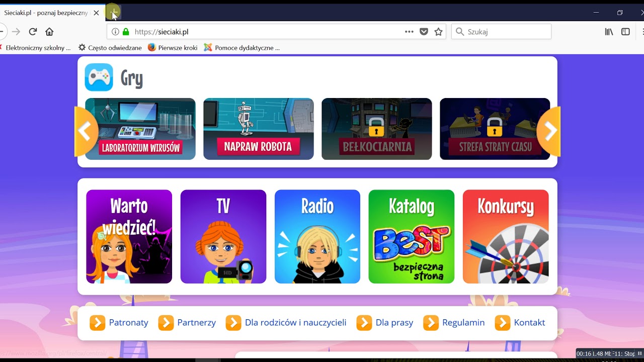Image resolution: width=644 pixels, height=362 pixels.
Task: Save page to Pocket
Action: 424,32
